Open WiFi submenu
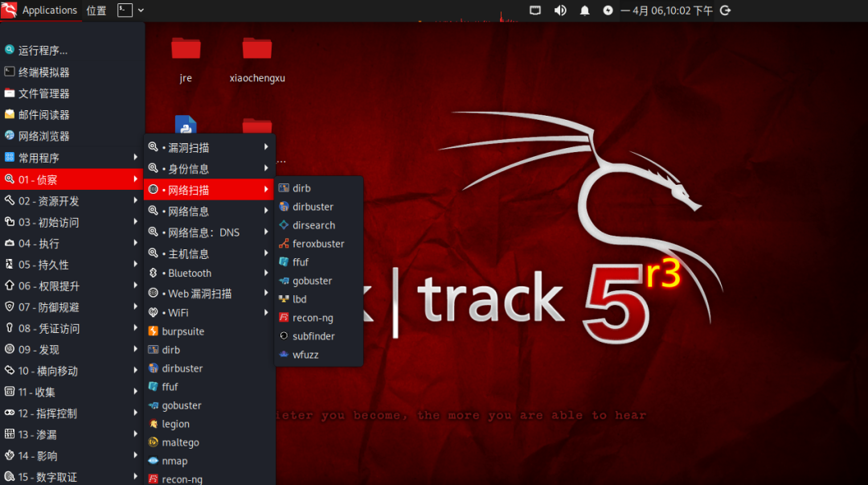The image size is (868, 485). [x=209, y=313]
